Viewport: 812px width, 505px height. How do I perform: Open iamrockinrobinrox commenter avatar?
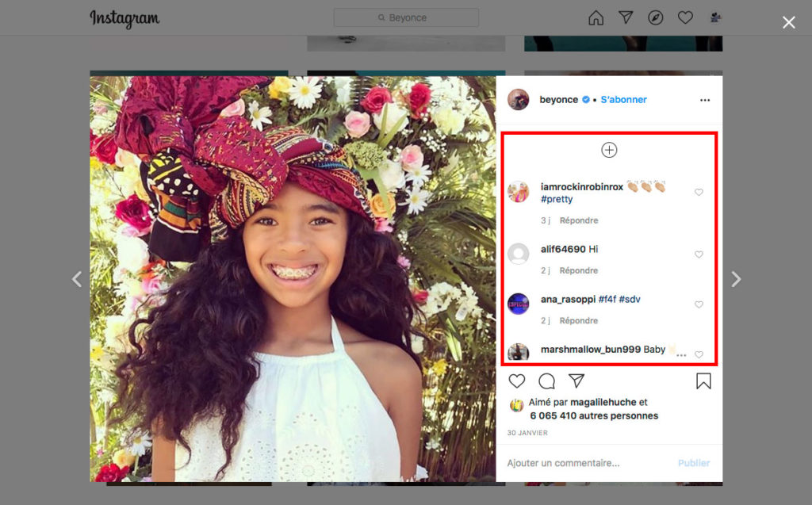(x=519, y=192)
